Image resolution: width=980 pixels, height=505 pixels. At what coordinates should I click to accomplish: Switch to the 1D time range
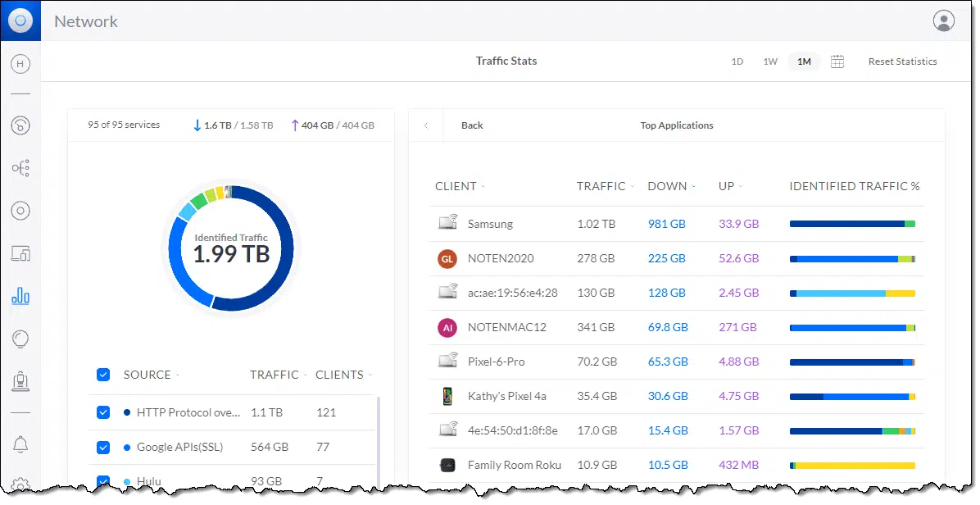[x=737, y=61]
